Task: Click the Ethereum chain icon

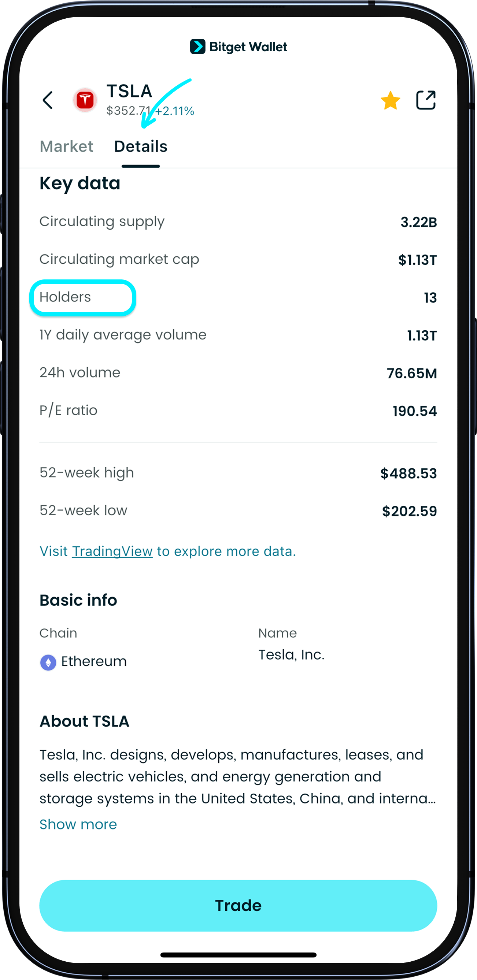Action: [48, 662]
